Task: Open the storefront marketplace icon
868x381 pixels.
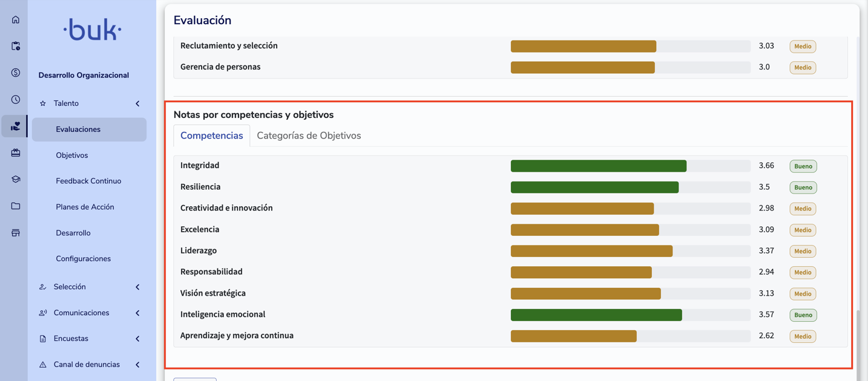Action: (x=16, y=233)
